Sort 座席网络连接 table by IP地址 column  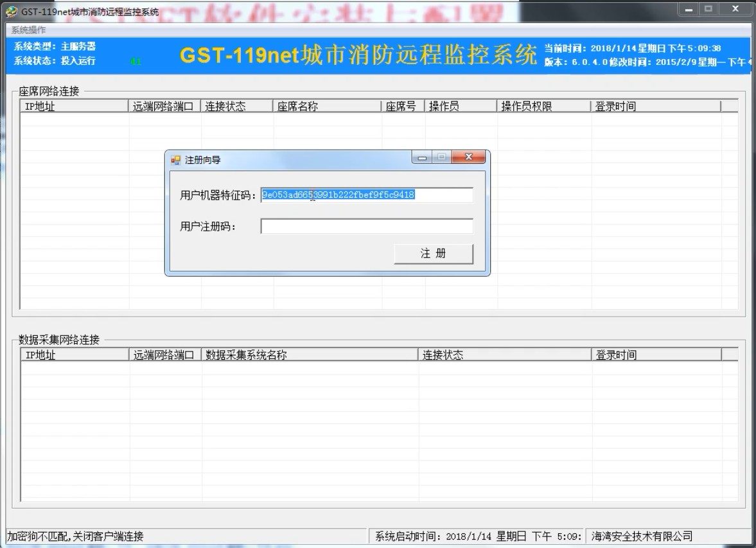pyautogui.click(x=75, y=107)
